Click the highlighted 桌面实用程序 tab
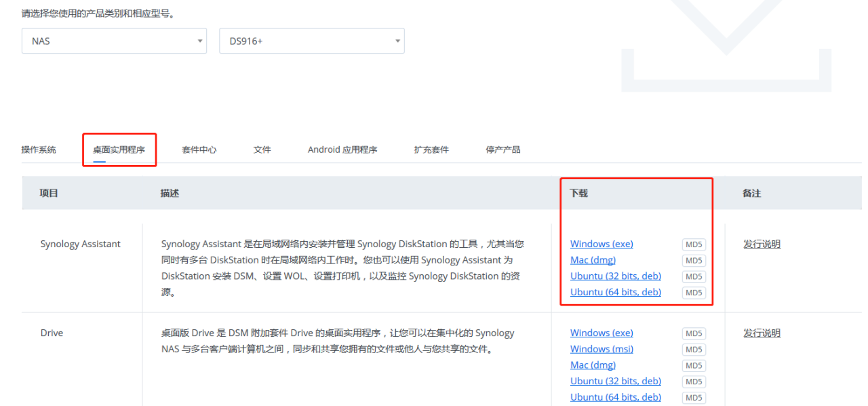This screenshot has height=406, width=868. [x=119, y=149]
